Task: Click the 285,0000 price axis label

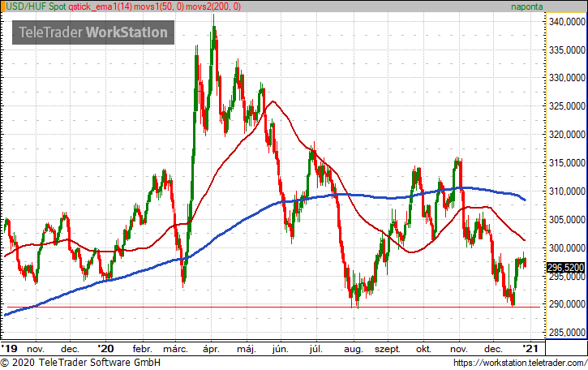Action: click(568, 333)
